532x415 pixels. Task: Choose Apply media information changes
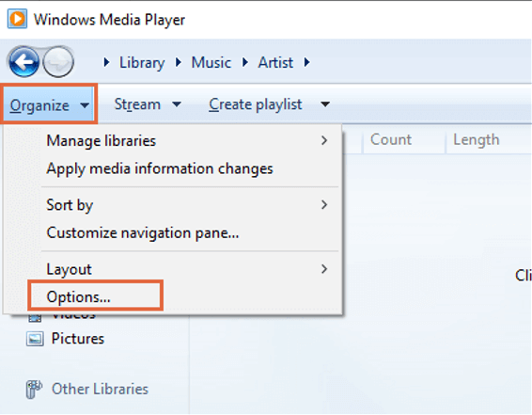point(189,168)
